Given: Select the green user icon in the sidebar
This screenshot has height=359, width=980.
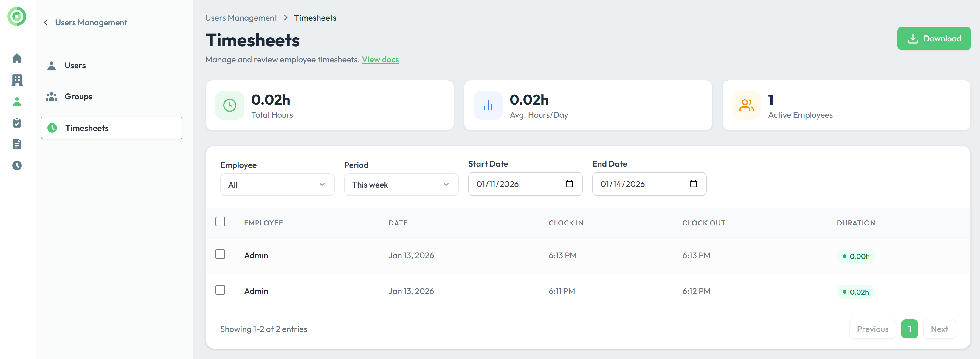Looking at the screenshot, I should click(x=17, y=102).
